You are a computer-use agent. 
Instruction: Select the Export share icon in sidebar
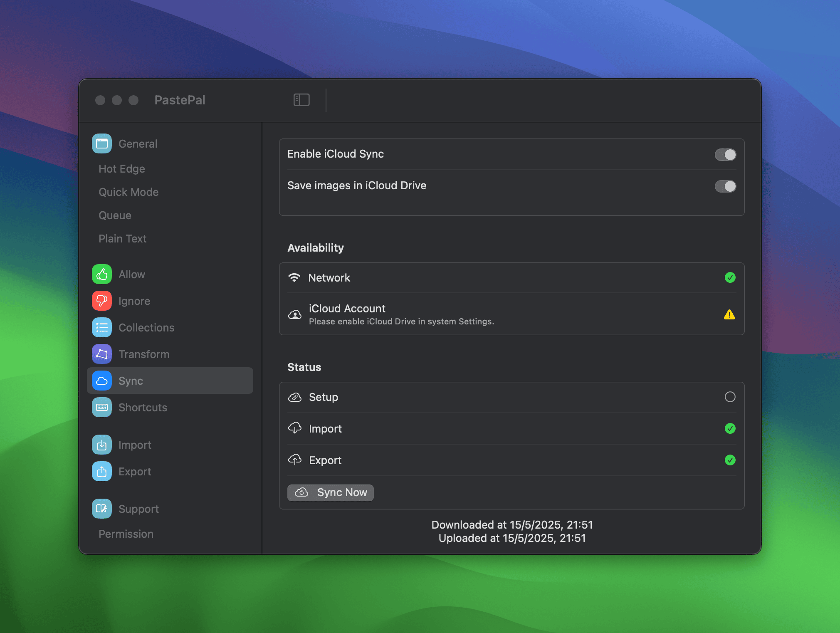[101, 471]
